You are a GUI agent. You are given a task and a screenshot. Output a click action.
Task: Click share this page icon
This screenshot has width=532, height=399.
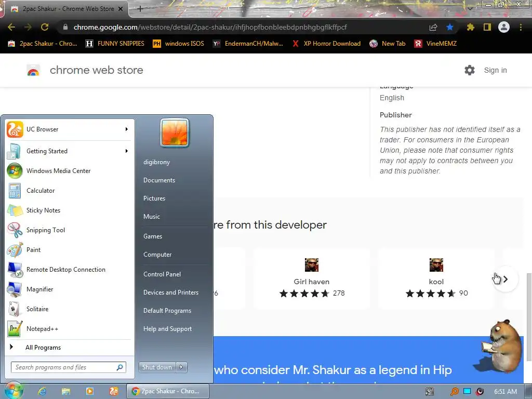point(433,27)
